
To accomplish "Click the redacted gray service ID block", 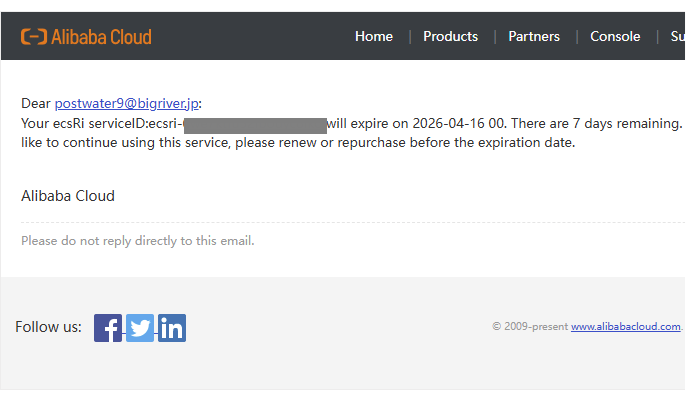I will click(255, 124).
